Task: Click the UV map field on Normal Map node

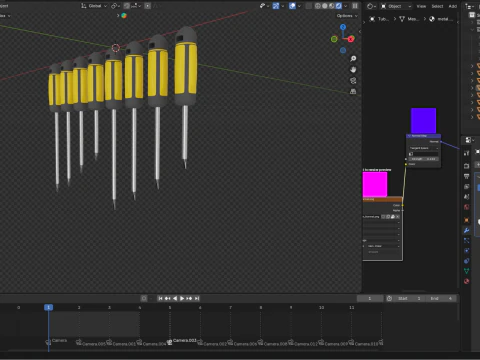Action: (x=424, y=154)
